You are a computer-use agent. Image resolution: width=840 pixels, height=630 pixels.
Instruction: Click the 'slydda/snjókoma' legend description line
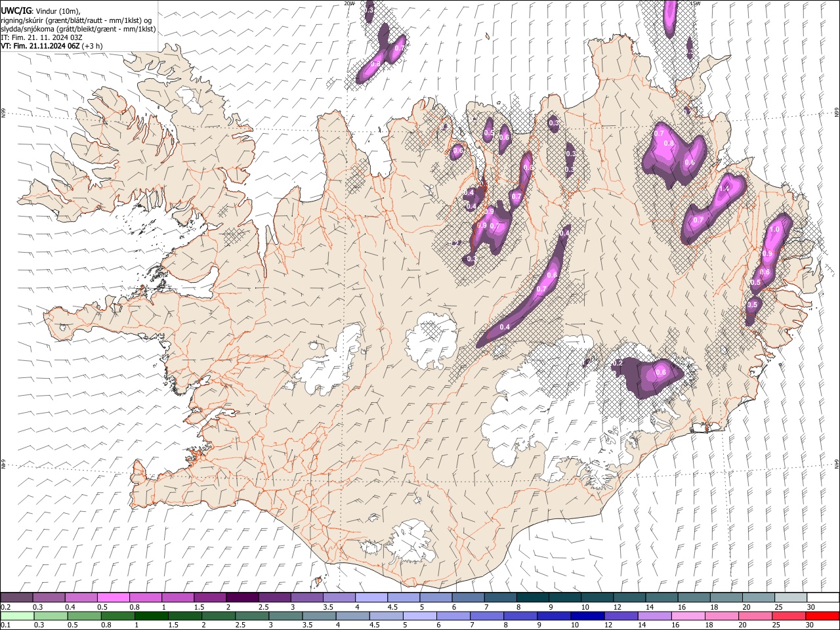click(79, 29)
